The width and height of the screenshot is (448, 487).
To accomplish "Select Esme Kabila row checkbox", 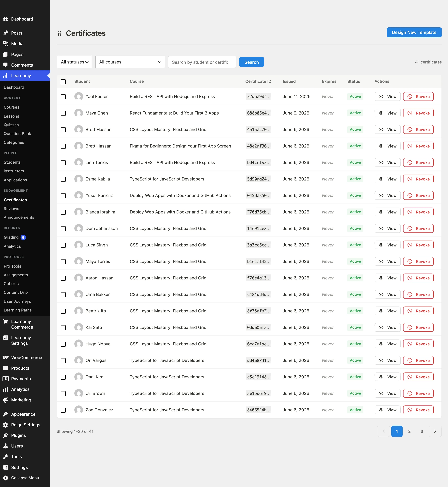I will (63, 179).
